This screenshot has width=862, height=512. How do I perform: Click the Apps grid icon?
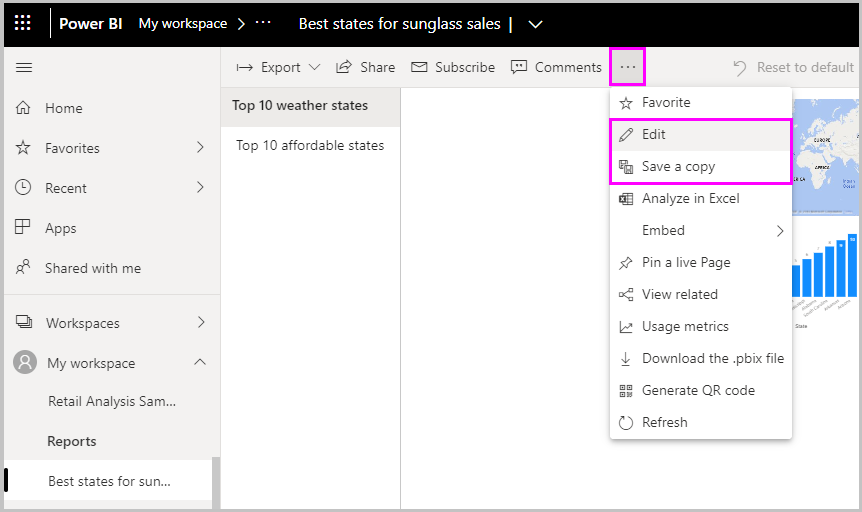[23, 227]
